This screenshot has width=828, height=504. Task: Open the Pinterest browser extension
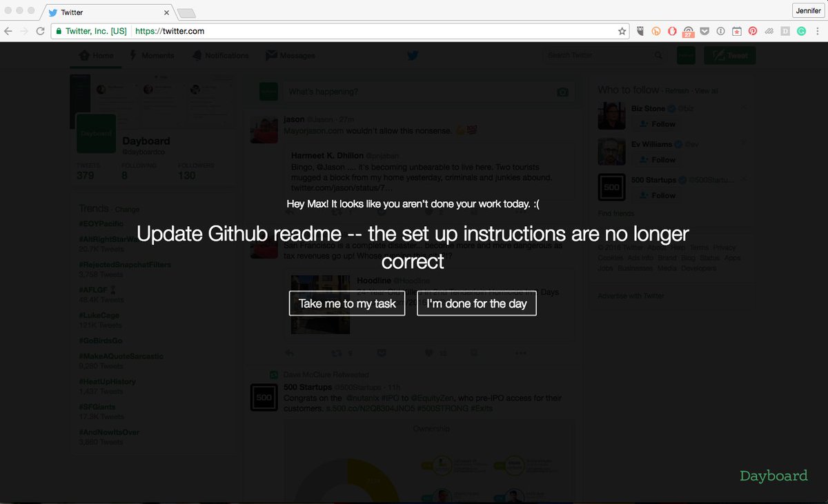tap(753, 31)
